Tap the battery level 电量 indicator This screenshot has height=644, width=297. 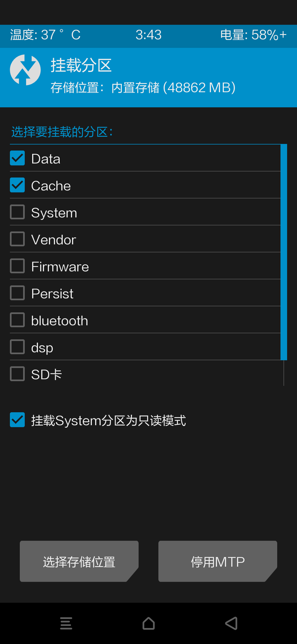click(x=254, y=35)
